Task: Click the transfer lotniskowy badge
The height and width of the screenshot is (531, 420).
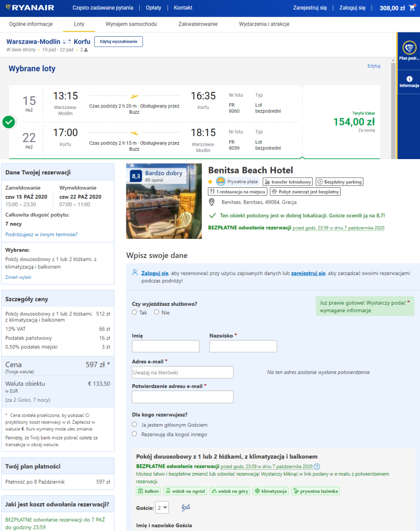Action: click(288, 182)
